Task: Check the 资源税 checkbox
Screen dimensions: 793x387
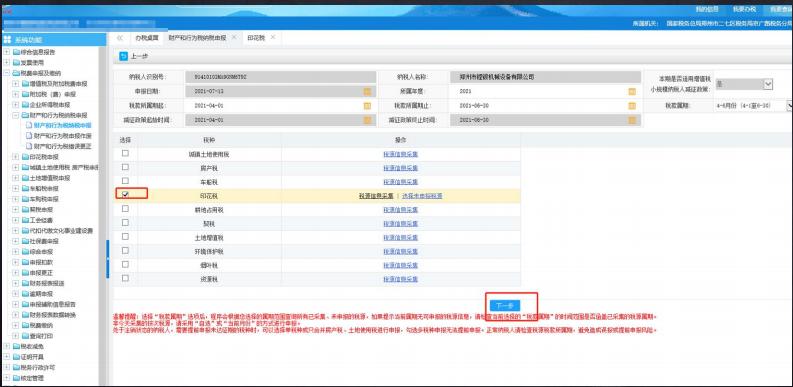Action: (x=125, y=278)
